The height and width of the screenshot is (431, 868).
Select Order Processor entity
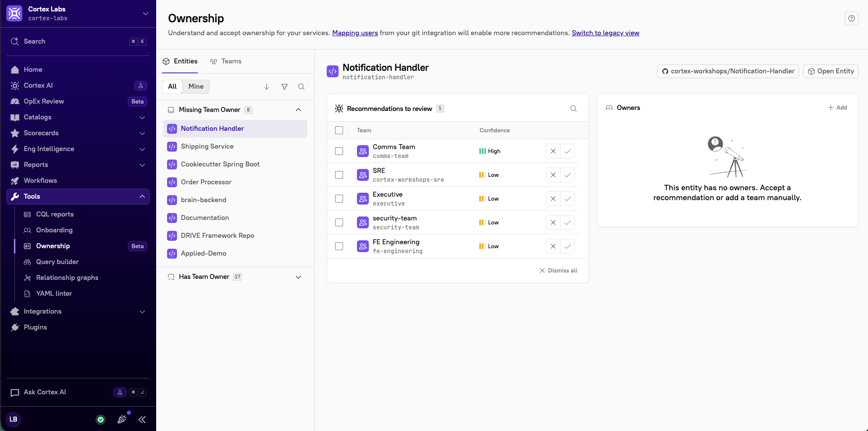tap(235, 182)
